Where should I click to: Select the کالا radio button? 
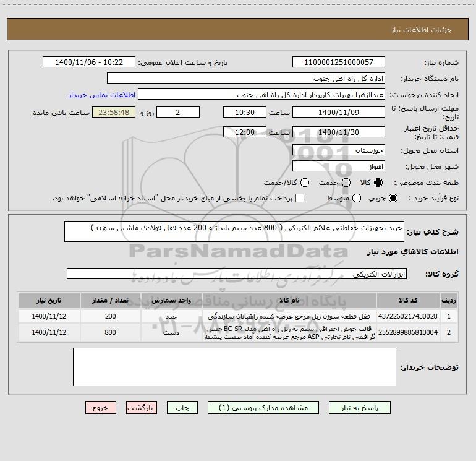[x=378, y=183]
